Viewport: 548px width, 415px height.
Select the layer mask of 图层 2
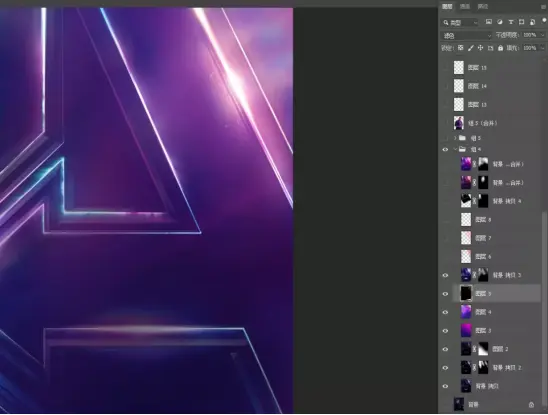tap(483, 349)
